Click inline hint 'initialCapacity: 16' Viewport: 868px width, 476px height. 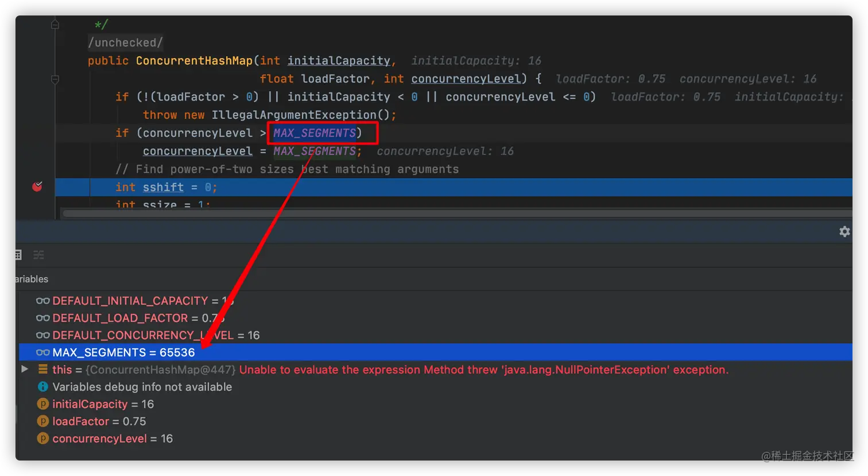coord(476,61)
